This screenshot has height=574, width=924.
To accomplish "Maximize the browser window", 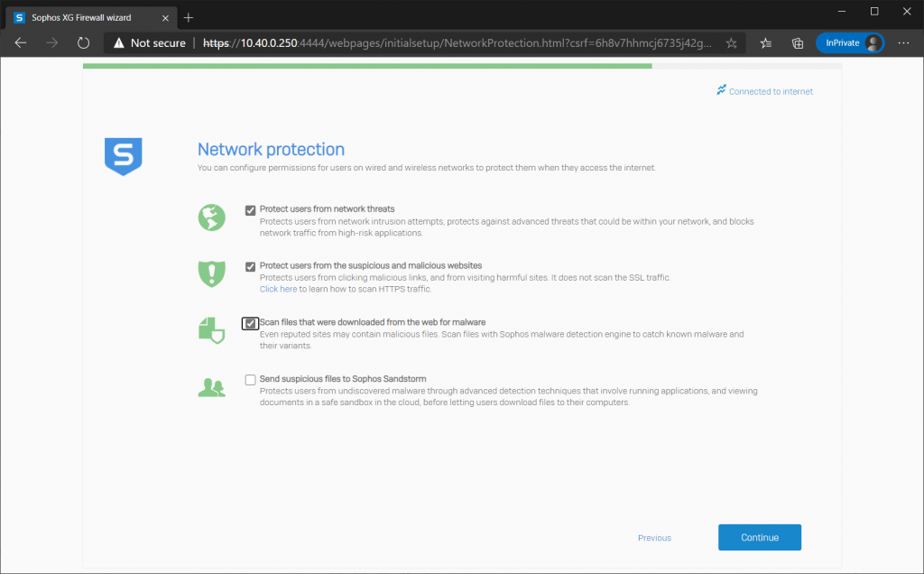I will [x=874, y=11].
